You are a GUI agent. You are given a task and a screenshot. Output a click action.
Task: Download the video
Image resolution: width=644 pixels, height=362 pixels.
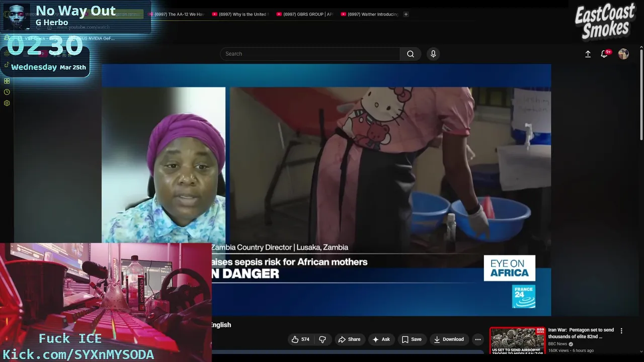(x=449, y=339)
